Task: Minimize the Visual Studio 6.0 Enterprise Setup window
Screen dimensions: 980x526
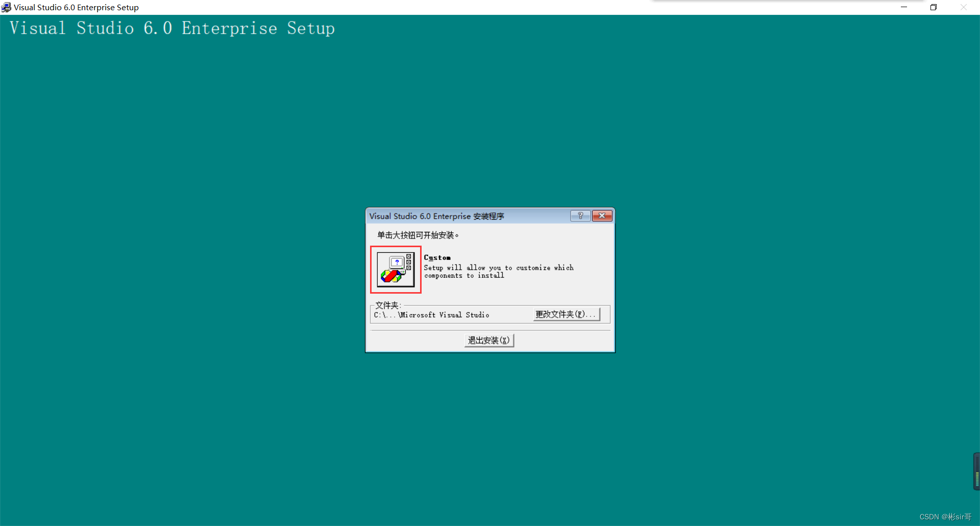Action: [904, 7]
